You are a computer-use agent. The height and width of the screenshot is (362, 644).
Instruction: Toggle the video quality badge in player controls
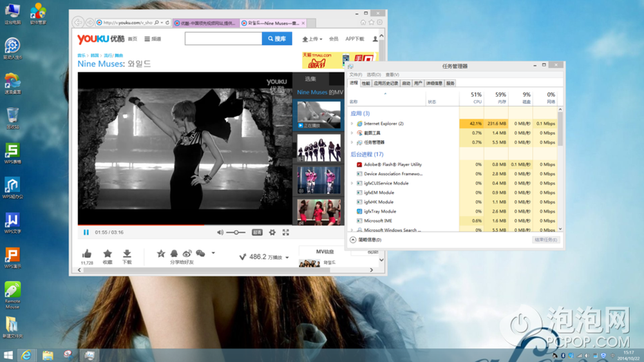pos(257,233)
